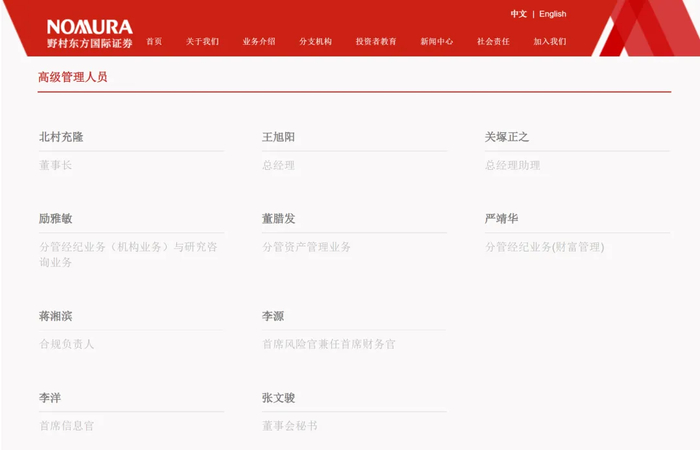Switch language to English
The image size is (700, 450).
[553, 14]
